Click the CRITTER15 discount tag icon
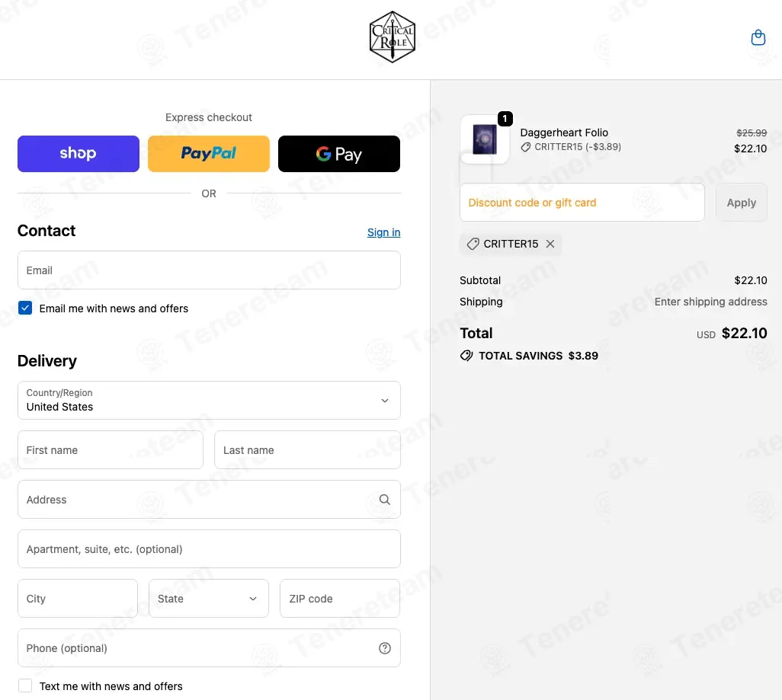 tap(473, 244)
